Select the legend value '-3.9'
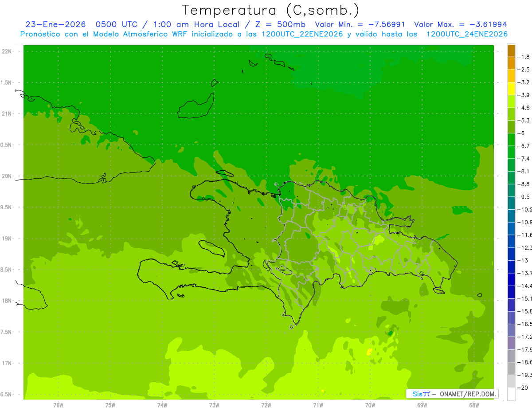Screen dimensions: 532x411 click(x=524, y=95)
